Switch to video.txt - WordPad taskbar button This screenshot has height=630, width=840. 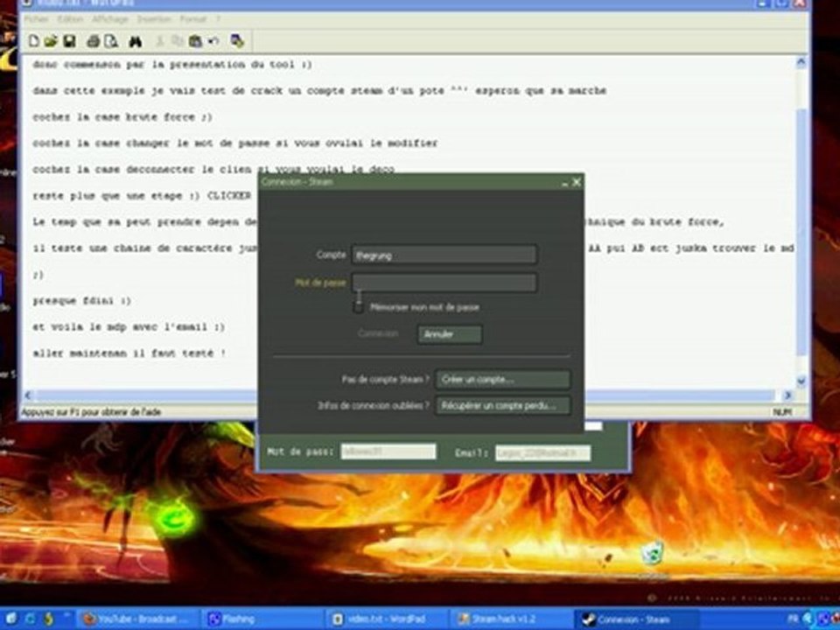click(x=388, y=619)
